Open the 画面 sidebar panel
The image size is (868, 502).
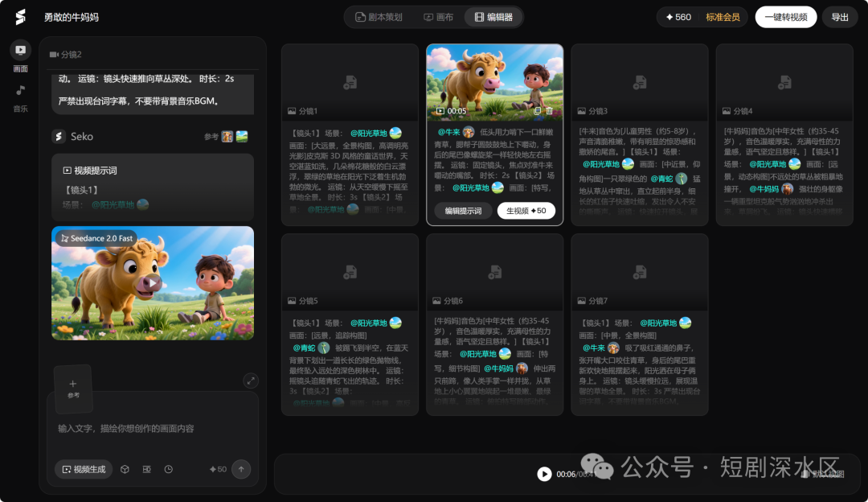(x=20, y=56)
